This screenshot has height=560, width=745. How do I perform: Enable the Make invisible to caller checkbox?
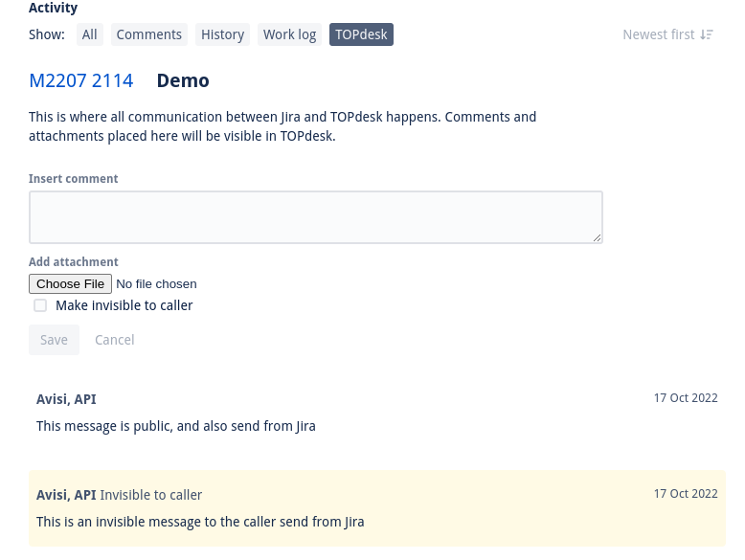click(x=40, y=305)
